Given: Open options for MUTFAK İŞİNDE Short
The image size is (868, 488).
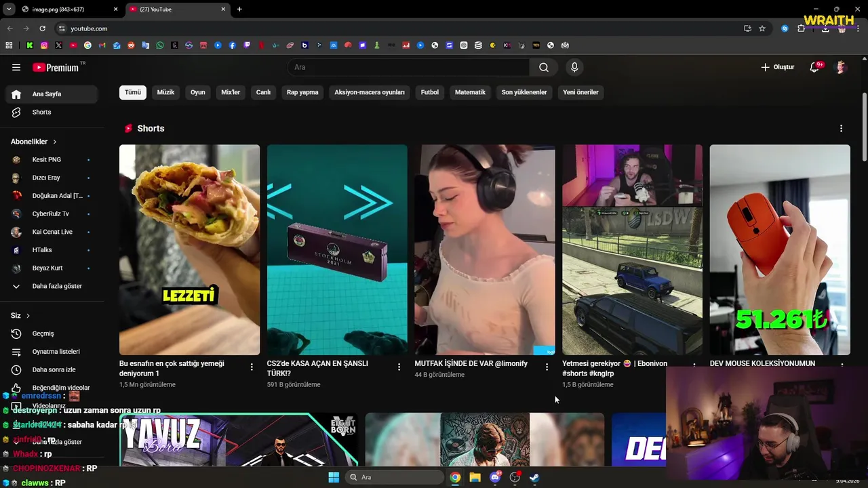Looking at the screenshot, I should click(547, 367).
